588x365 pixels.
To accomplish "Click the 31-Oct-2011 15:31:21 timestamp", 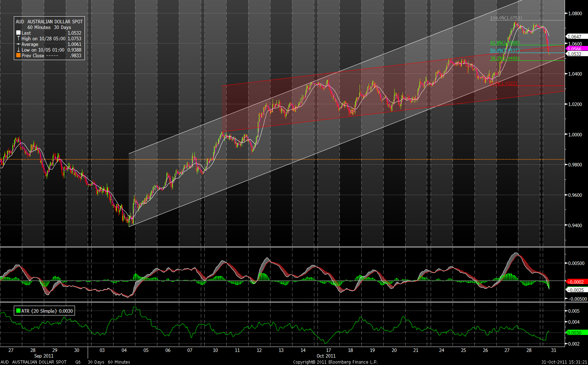I will point(564,362).
